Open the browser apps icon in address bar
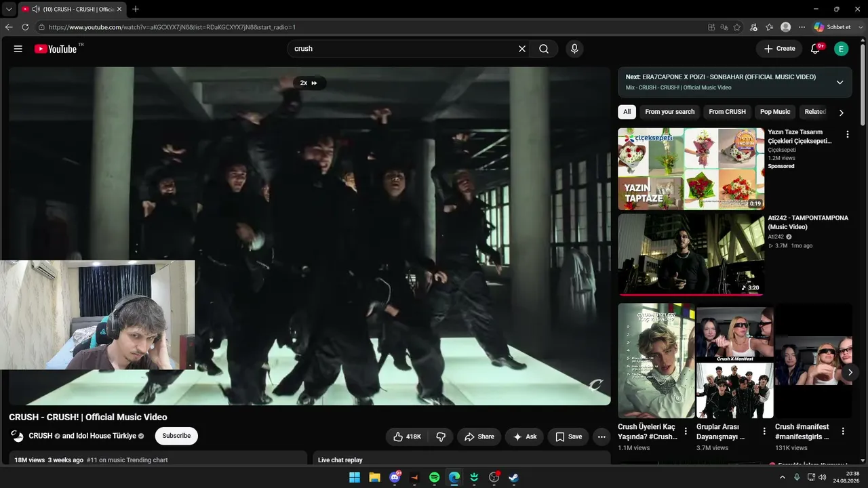Image resolution: width=868 pixels, height=488 pixels. (x=711, y=27)
